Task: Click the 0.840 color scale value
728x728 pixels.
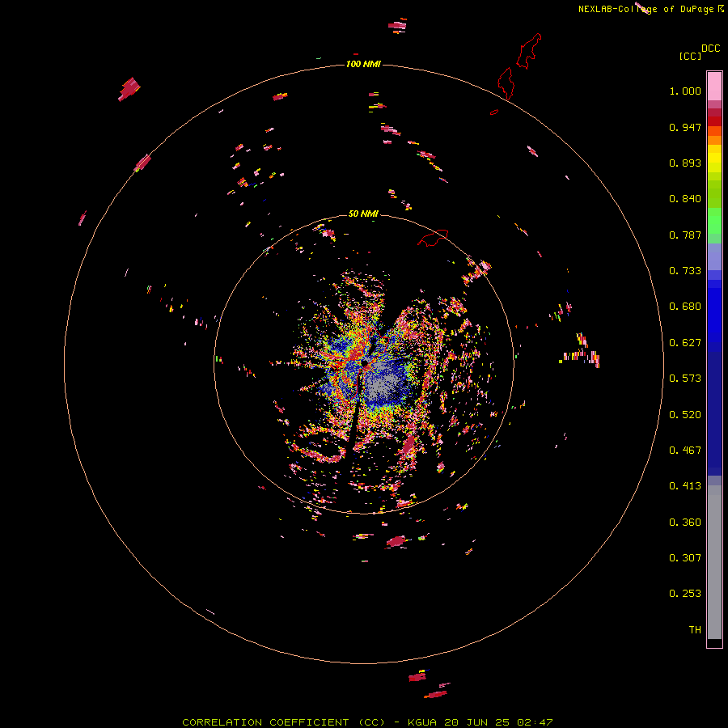Action: 685,199
